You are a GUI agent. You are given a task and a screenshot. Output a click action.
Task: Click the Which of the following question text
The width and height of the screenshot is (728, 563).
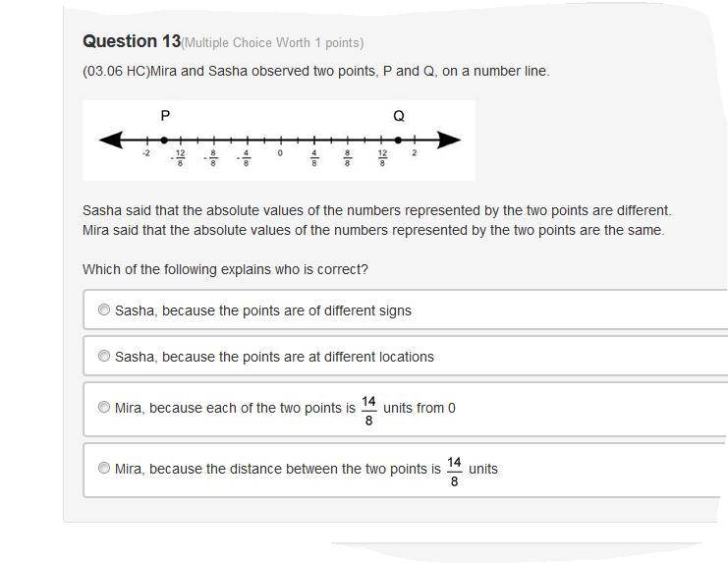click(x=225, y=269)
